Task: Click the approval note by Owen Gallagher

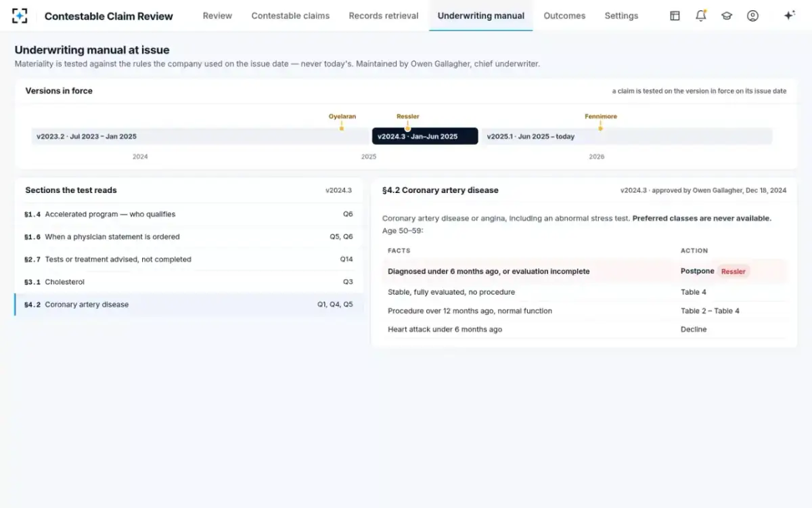Action: pyautogui.click(x=704, y=190)
